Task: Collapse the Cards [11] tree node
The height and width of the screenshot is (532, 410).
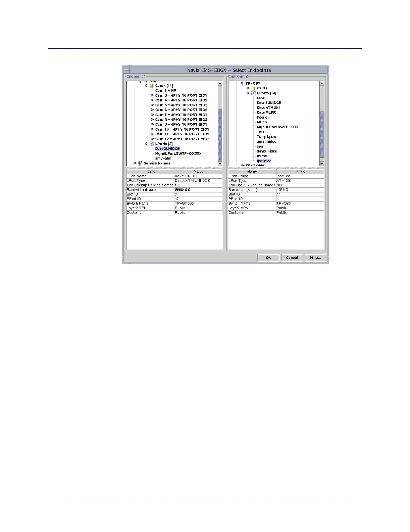Action: [146, 86]
